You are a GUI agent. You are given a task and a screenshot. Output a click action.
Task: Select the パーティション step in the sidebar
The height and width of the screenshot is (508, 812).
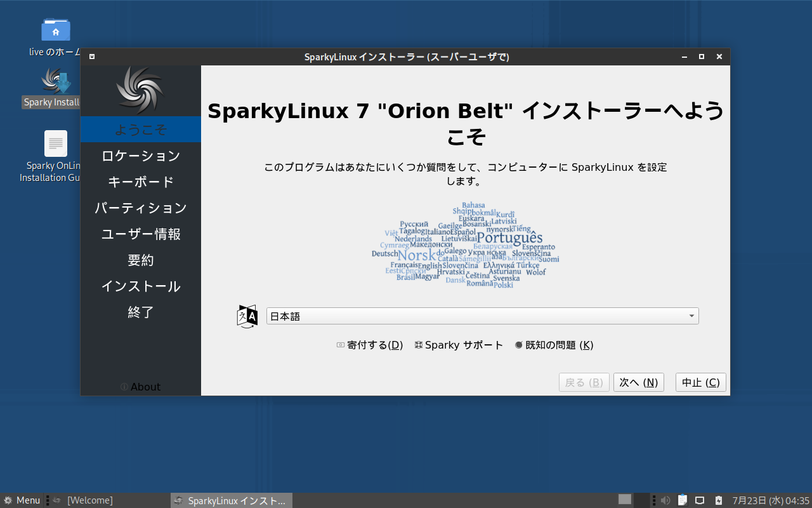[x=141, y=208]
